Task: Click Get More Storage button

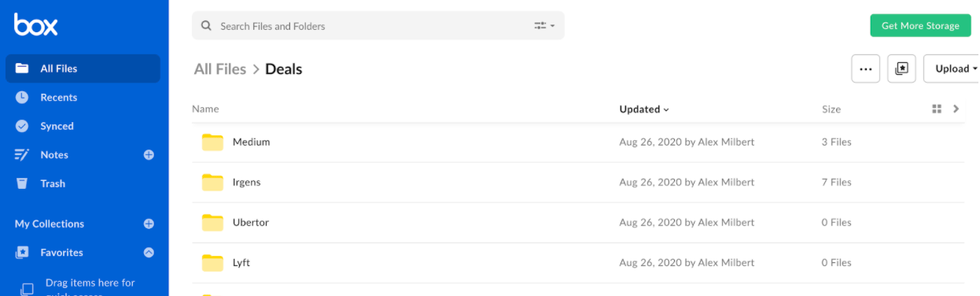Action: (920, 26)
